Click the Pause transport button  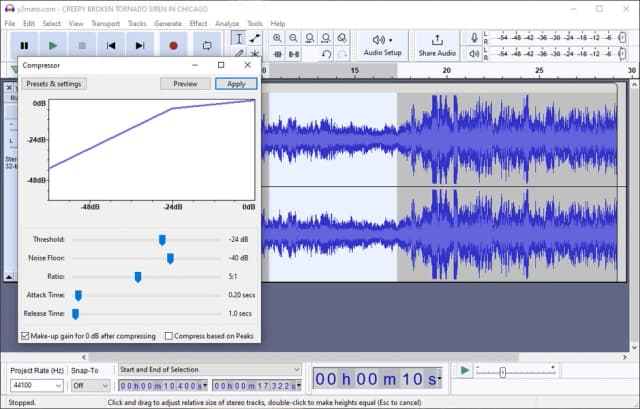click(x=24, y=46)
